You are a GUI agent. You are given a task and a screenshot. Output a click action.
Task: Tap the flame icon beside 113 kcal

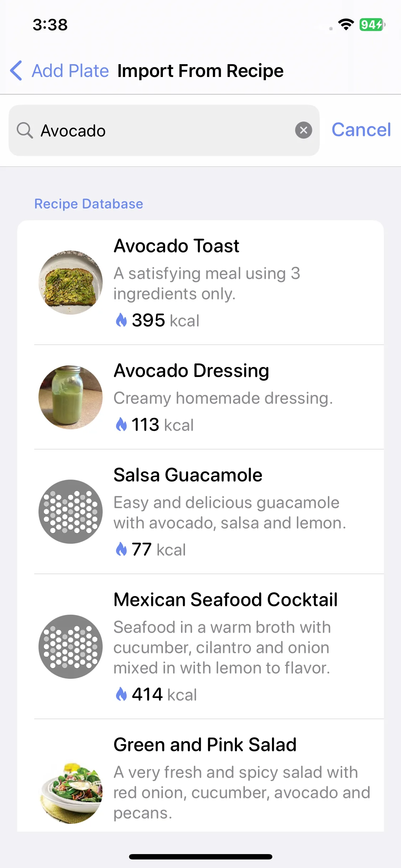pyautogui.click(x=122, y=424)
